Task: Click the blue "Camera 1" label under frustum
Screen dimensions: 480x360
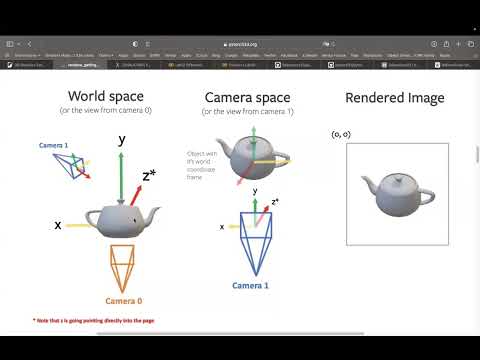Action: click(250, 286)
